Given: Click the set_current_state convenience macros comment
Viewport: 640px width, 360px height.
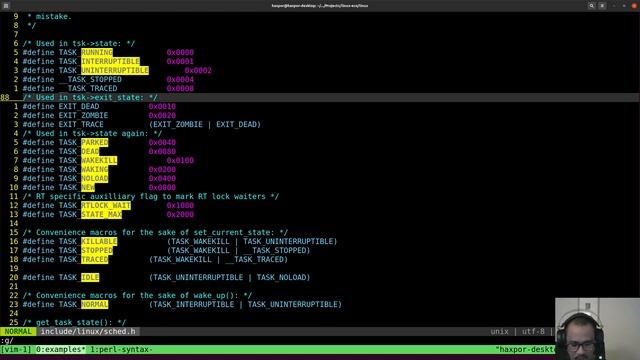Looking at the screenshot, I should [155, 232].
